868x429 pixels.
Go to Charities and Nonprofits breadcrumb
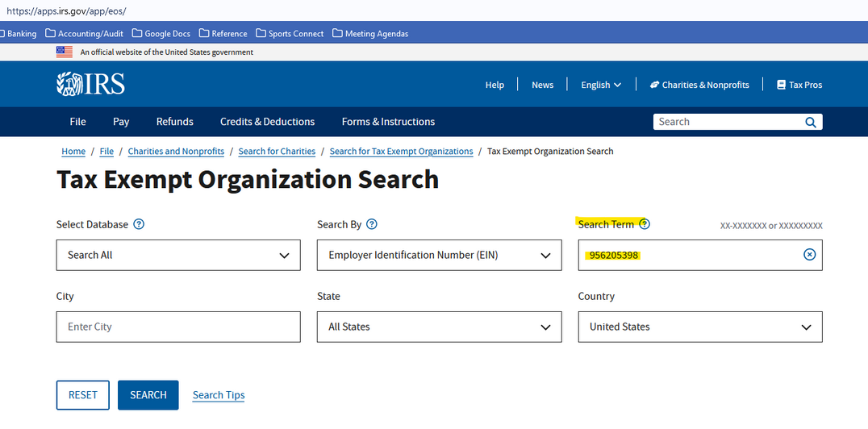(176, 152)
